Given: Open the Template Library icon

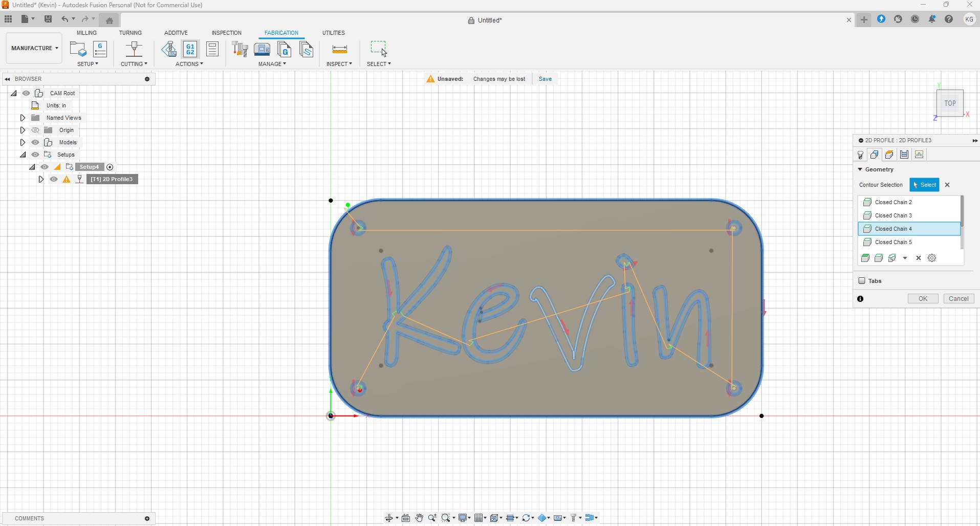Looking at the screenshot, I should tap(306, 49).
